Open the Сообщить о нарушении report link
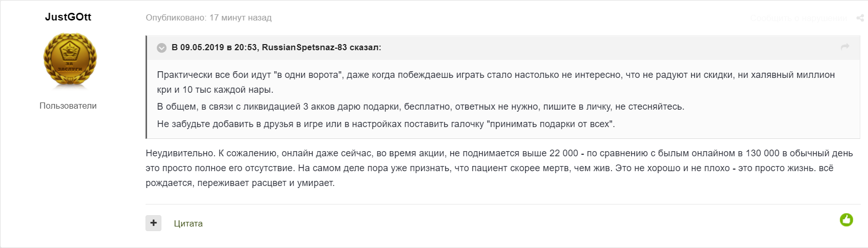This screenshot has height=248, width=868. [798, 18]
